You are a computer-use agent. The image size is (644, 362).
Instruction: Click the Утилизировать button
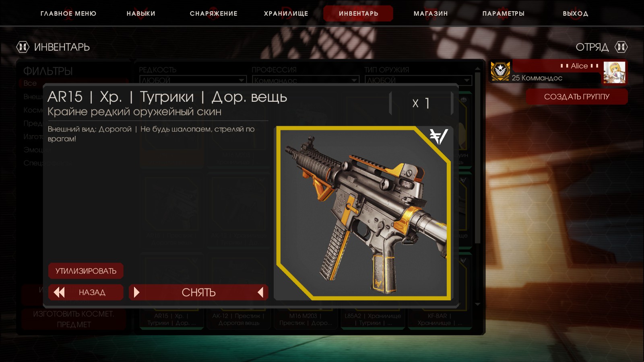pyautogui.click(x=86, y=271)
